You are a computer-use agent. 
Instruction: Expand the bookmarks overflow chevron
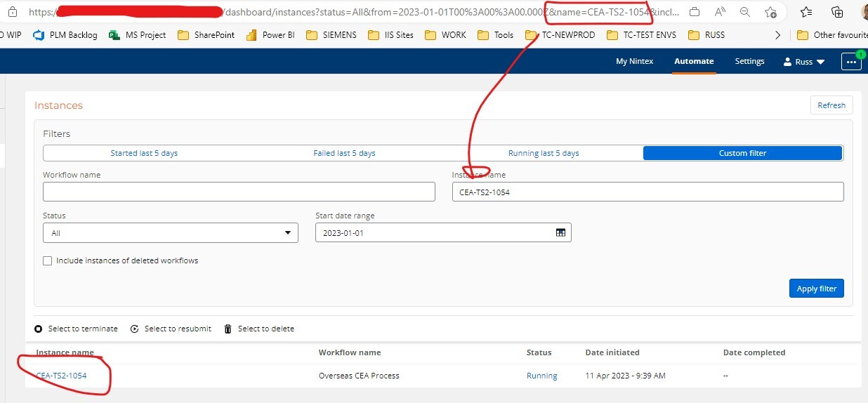pos(777,35)
